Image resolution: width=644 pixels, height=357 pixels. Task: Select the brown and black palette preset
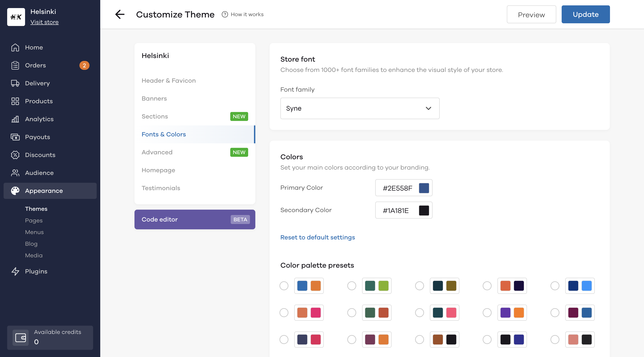(420, 340)
